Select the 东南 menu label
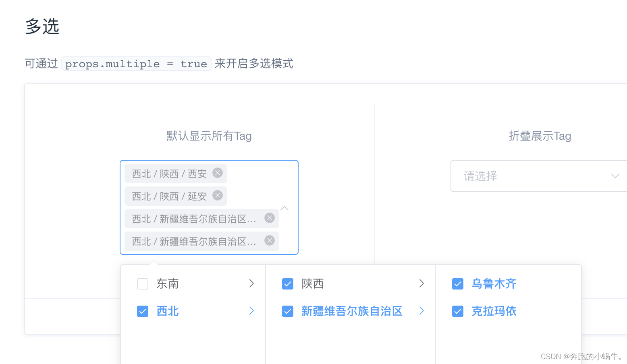Screen dimensions: 627x364 [x=168, y=284]
